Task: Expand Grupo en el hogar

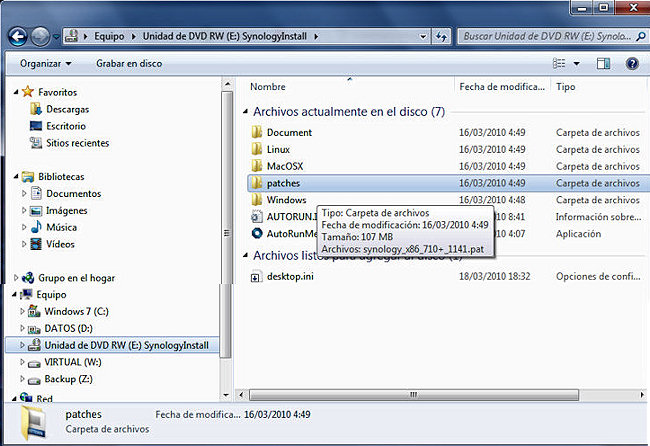Action: 16,278
